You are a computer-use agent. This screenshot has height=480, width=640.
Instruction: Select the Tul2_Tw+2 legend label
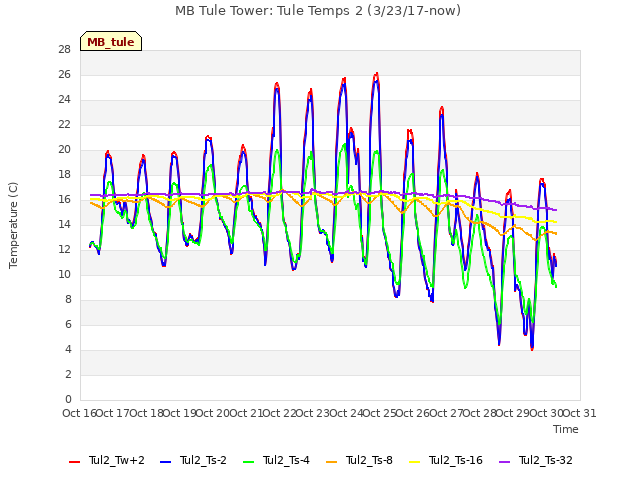(117, 460)
